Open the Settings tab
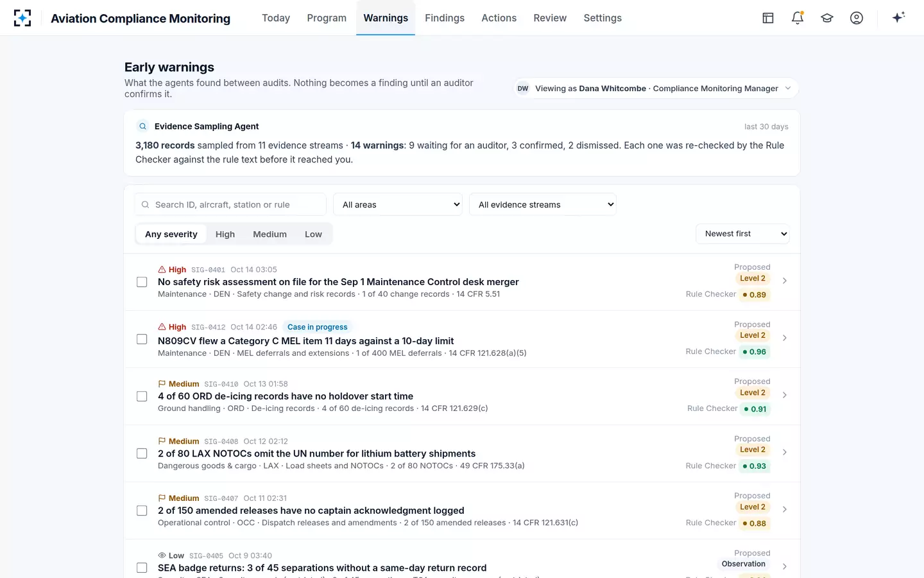The height and width of the screenshot is (578, 924). (x=603, y=18)
